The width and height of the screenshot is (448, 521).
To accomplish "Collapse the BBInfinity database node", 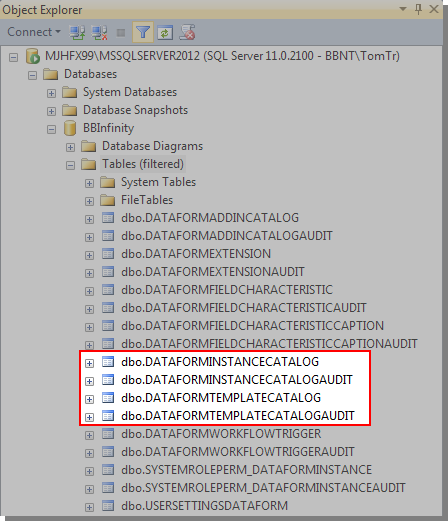I will [51, 129].
